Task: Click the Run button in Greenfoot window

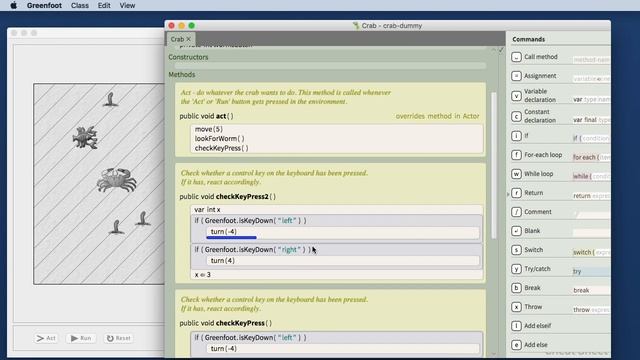Action: (x=81, y=338)
